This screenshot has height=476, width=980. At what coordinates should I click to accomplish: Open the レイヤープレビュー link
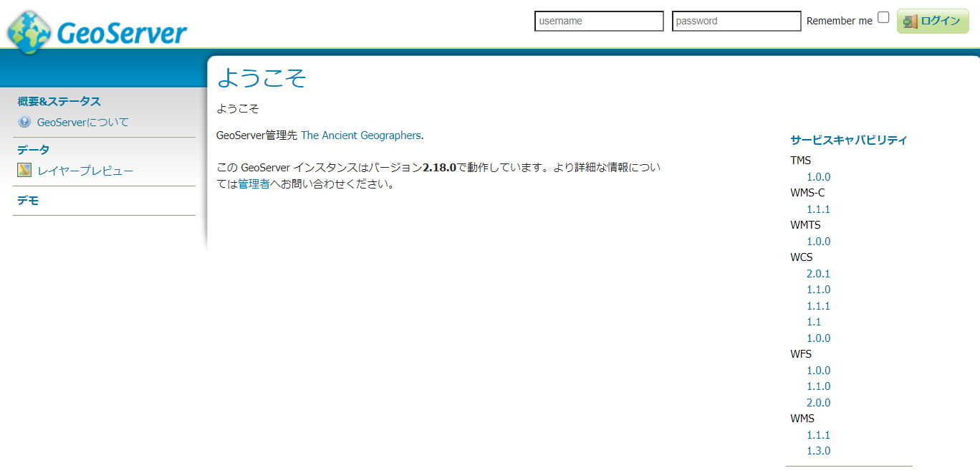(85, 171)
